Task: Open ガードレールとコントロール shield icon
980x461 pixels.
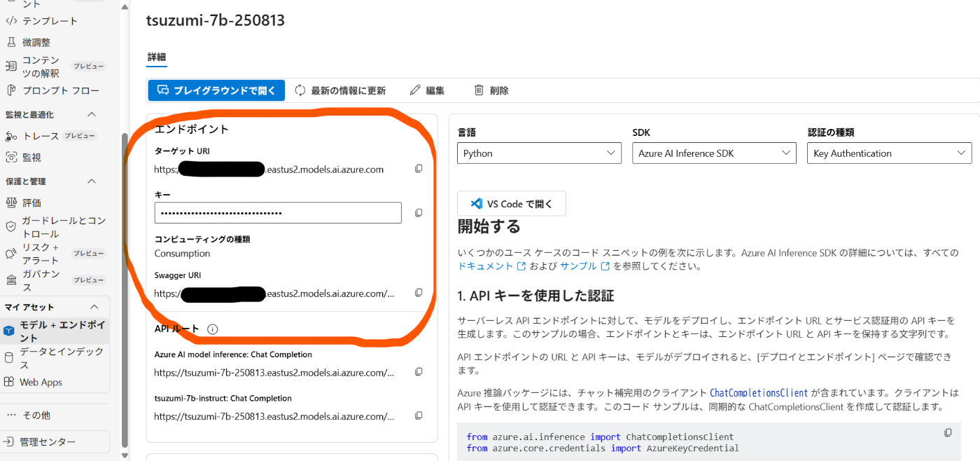Action: tap(10, 227)
